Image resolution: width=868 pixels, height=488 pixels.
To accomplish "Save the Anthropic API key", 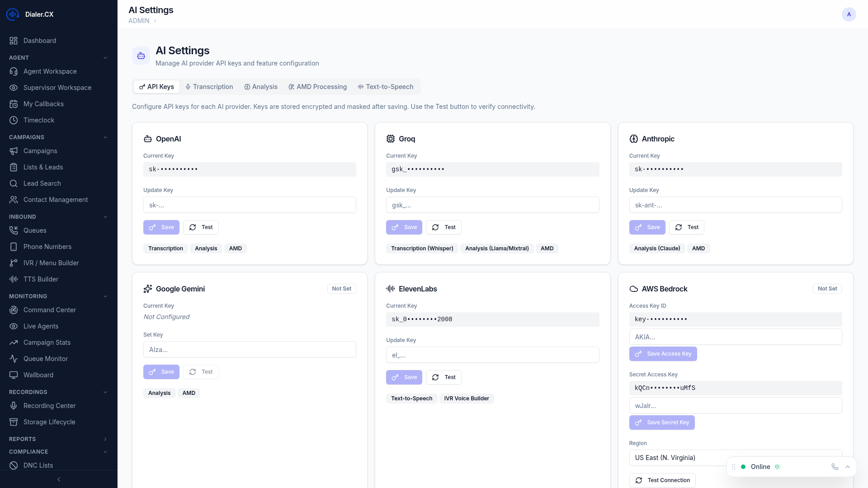I will [647, 227].
